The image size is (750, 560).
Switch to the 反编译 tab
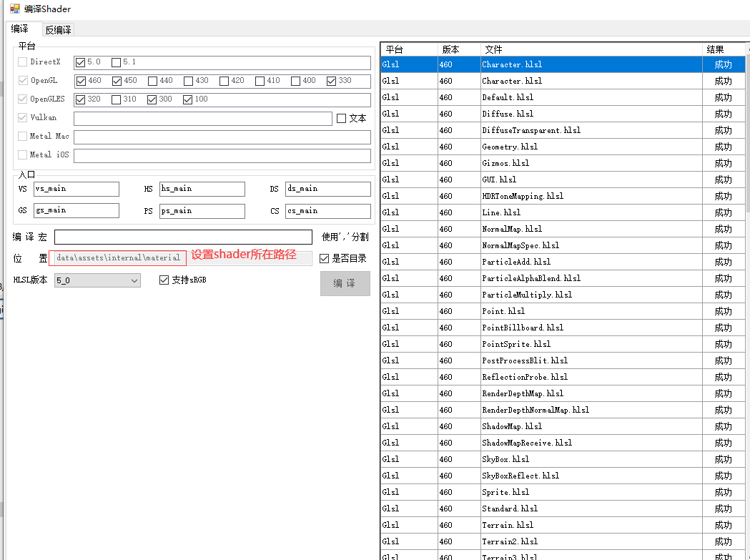pos(58,29)
